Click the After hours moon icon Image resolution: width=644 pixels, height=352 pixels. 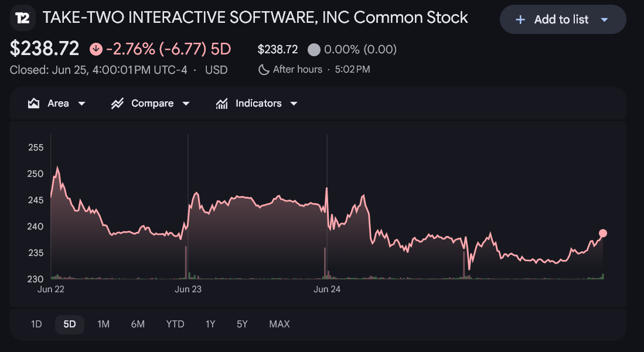(x=263, y=70)
